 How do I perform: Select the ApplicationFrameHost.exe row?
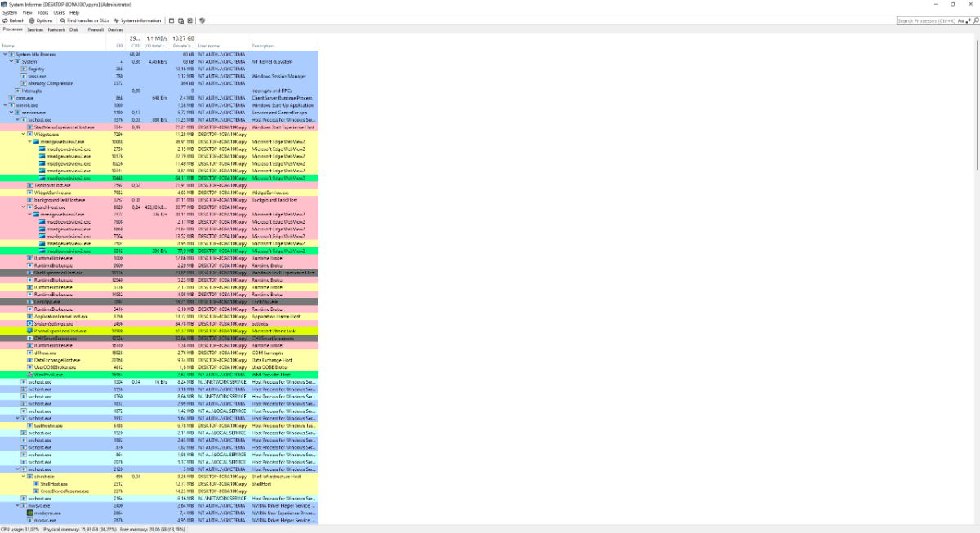click(x=159, y=317)
